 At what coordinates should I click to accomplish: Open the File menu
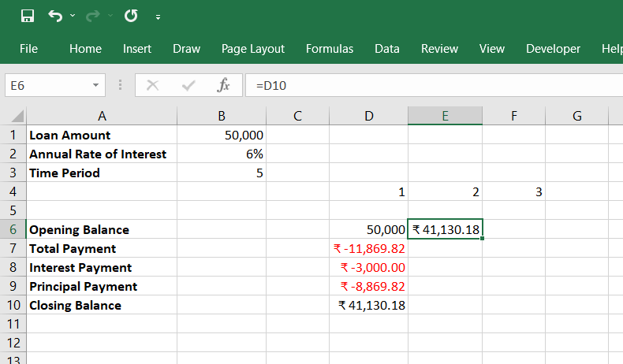point(28,49)
